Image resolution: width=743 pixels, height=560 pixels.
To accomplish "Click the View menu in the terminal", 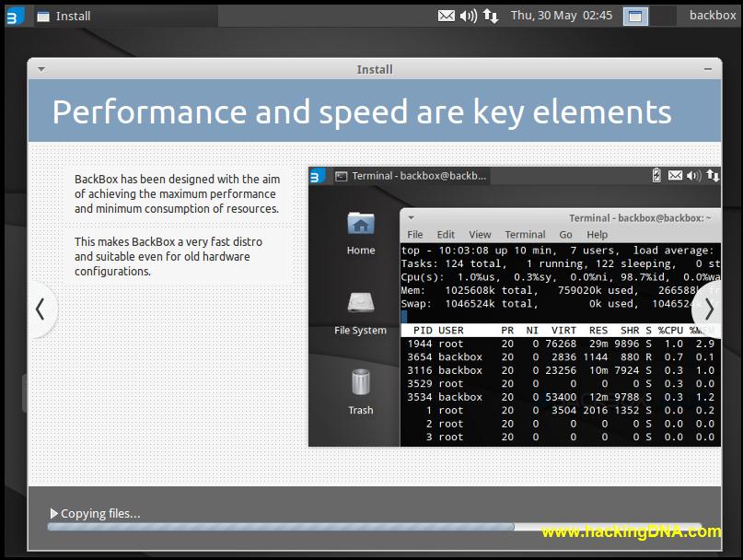I will [480, 235].
